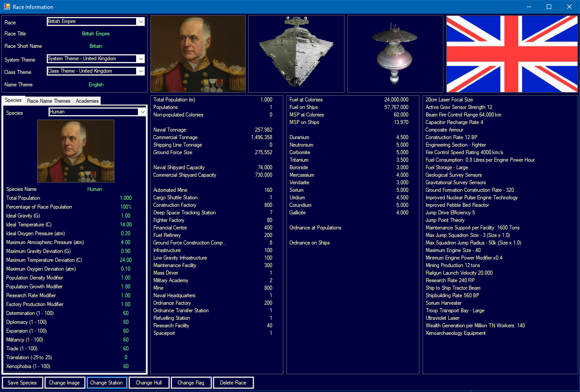Viewport: 580px width, 392px height.
Task: Open the Academies tab
Action: point(87,101)
